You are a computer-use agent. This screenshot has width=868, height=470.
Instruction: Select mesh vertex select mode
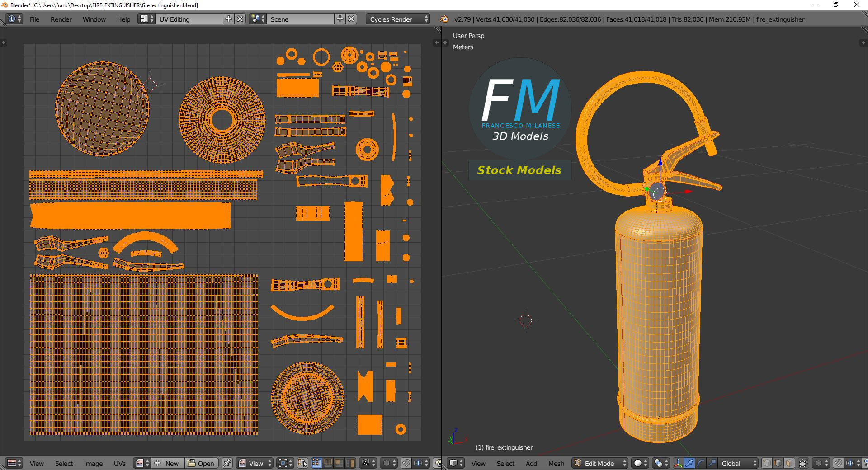pos(767,463)
